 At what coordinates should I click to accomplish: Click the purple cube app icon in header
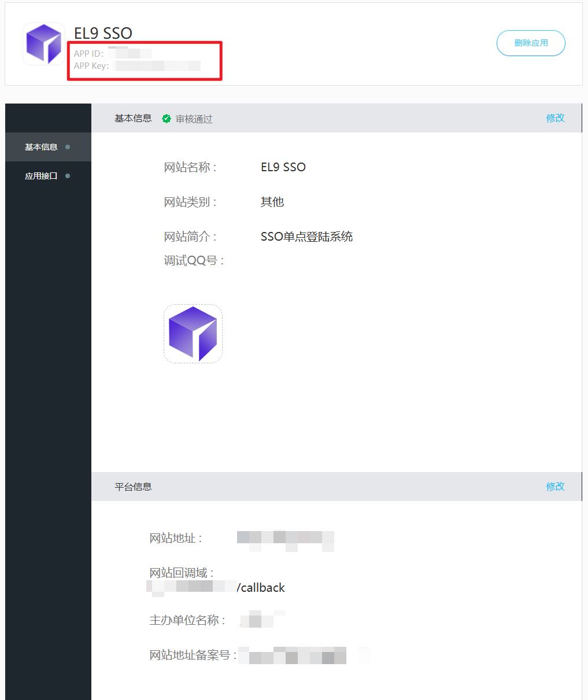click(x=44, y=44)
